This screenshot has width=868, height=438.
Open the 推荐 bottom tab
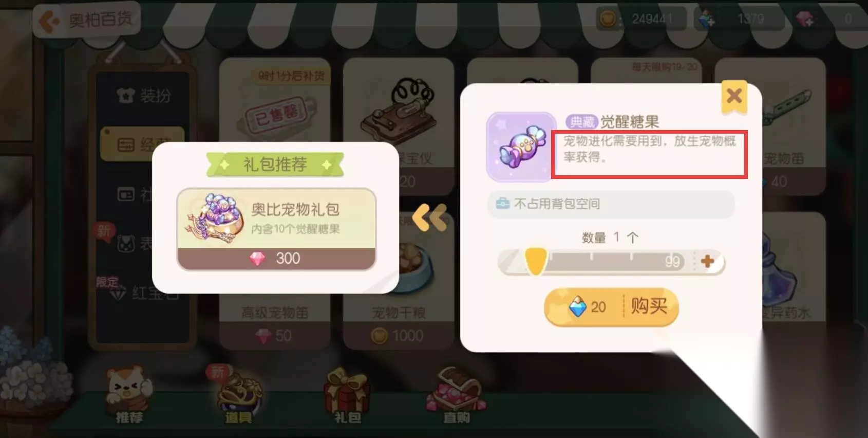pyautogui.click(x=129, y=395)
